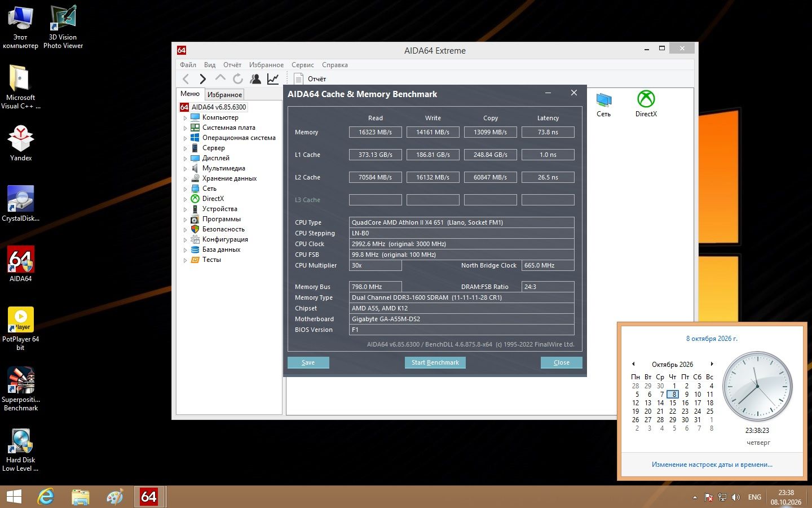This screenshot has width=812, height=508.
Task: Open the Yandex desktop shortcut
Action: 21,143
